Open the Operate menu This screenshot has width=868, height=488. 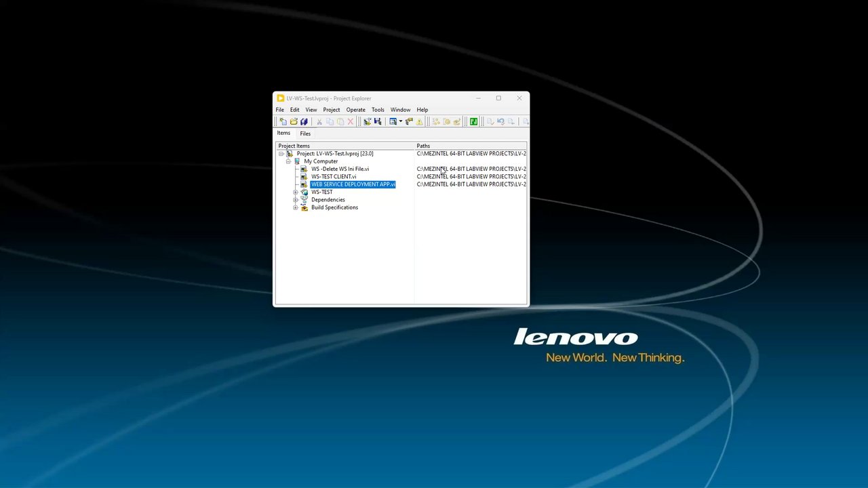click(355, 110)
